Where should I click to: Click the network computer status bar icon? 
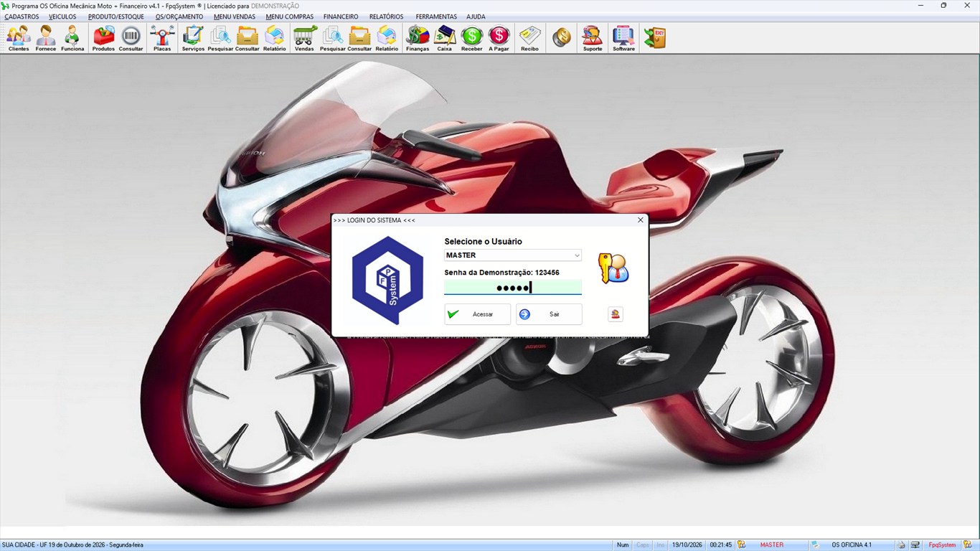pos(915,545)
